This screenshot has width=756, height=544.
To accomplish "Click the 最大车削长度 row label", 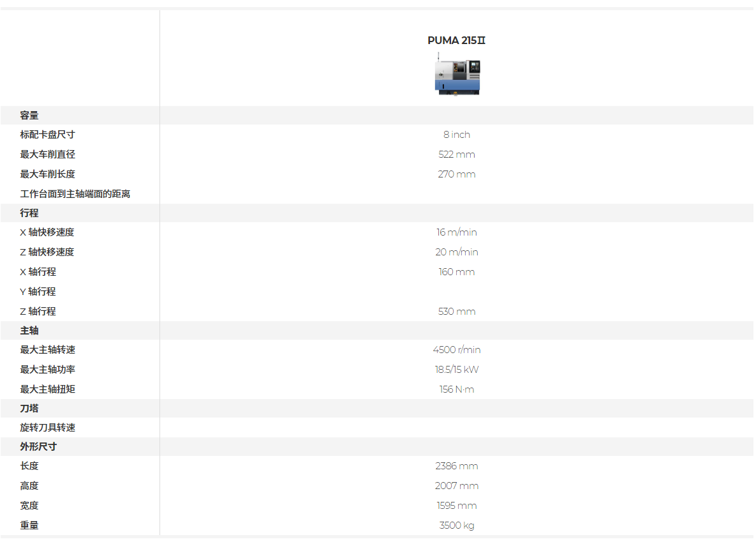I will [47, 174].
